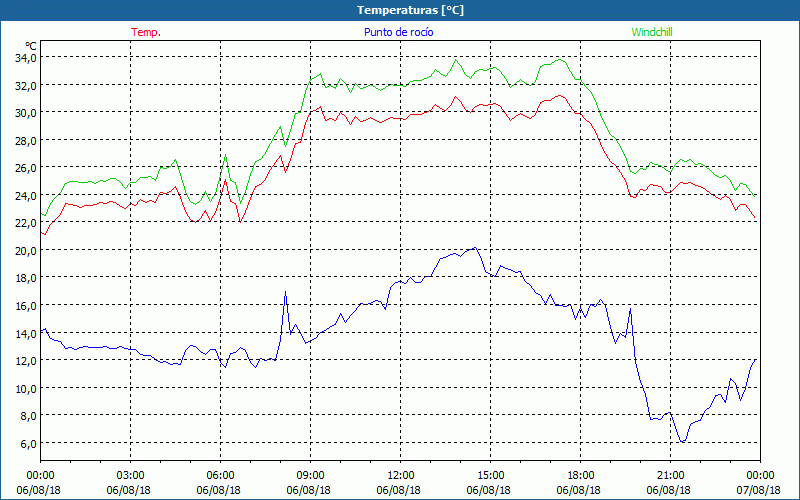Click the 12:00 time axis label
This screenshot has width=800, height=500.
tap(401, 476)
